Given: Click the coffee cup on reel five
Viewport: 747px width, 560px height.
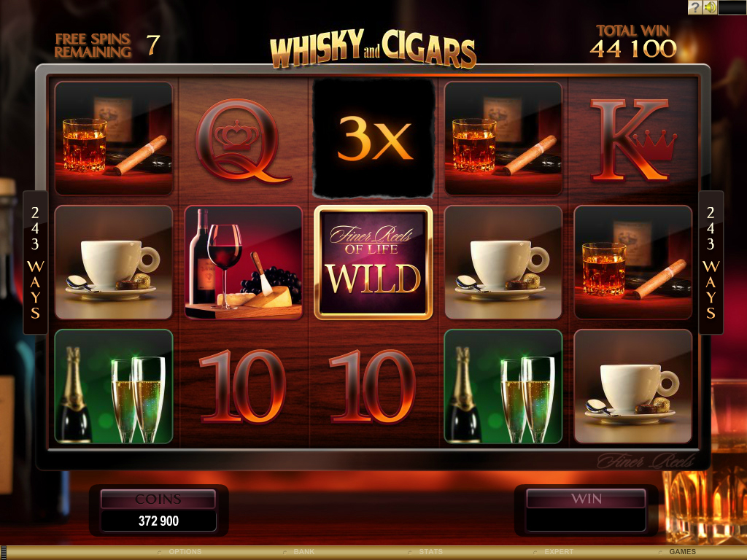Looking at the screenshot, I should (x=633, y=386).
